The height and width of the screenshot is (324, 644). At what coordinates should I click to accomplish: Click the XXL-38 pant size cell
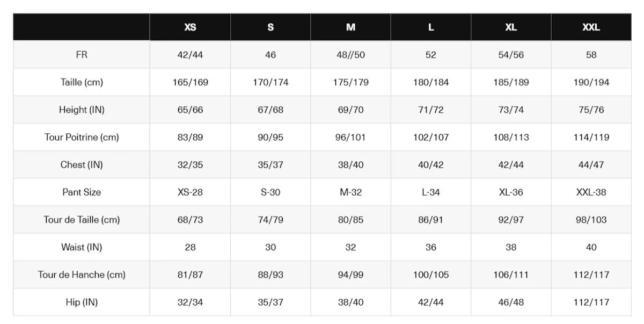click(x=591, y=192)
